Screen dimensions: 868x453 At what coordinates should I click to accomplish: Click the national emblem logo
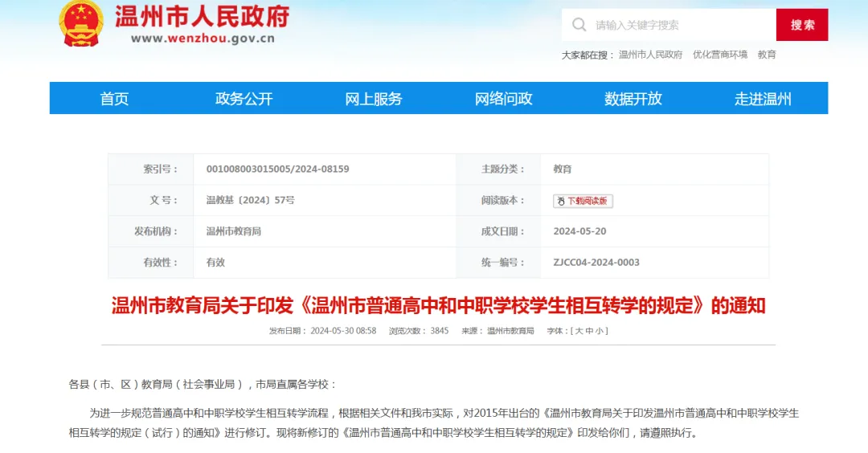tap(81, 23)
